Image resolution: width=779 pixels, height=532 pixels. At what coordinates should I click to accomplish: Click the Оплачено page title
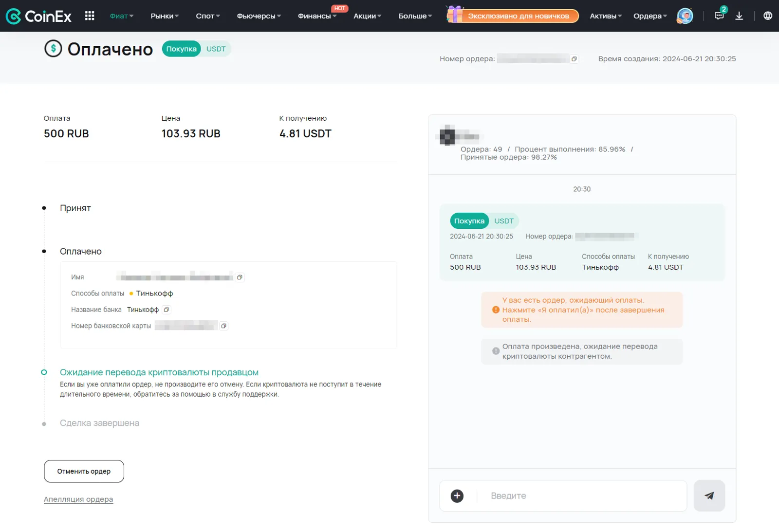point(110,49)
